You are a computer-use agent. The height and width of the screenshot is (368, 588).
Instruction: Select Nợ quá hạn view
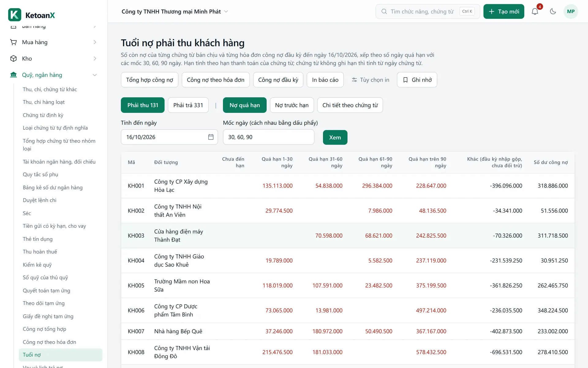click(x=245, y=105)
